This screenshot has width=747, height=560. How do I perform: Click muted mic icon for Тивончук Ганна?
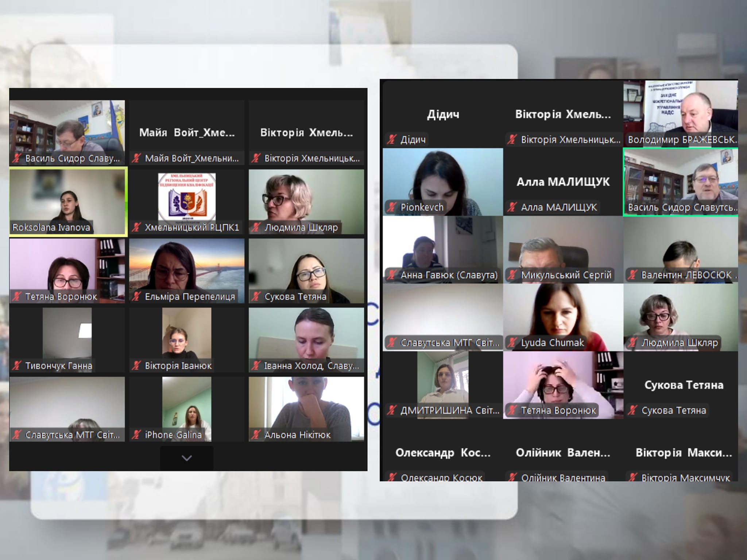tap(16, 365)
